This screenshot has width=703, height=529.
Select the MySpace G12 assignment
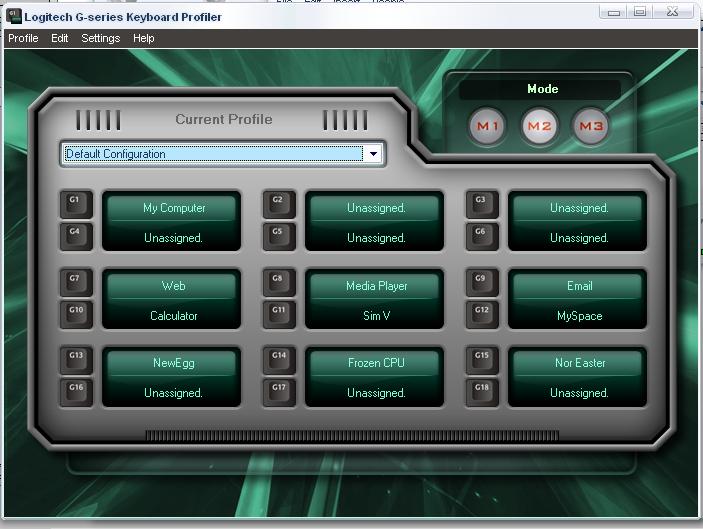click(579, 316)
